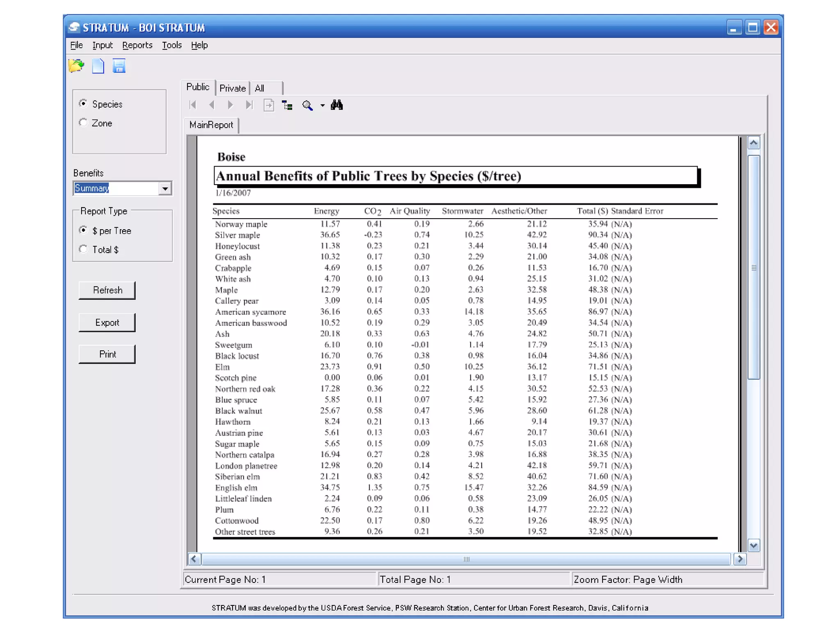
Task: Click the save disk icon
Action: pyautogui.click(x=119, y=66)
